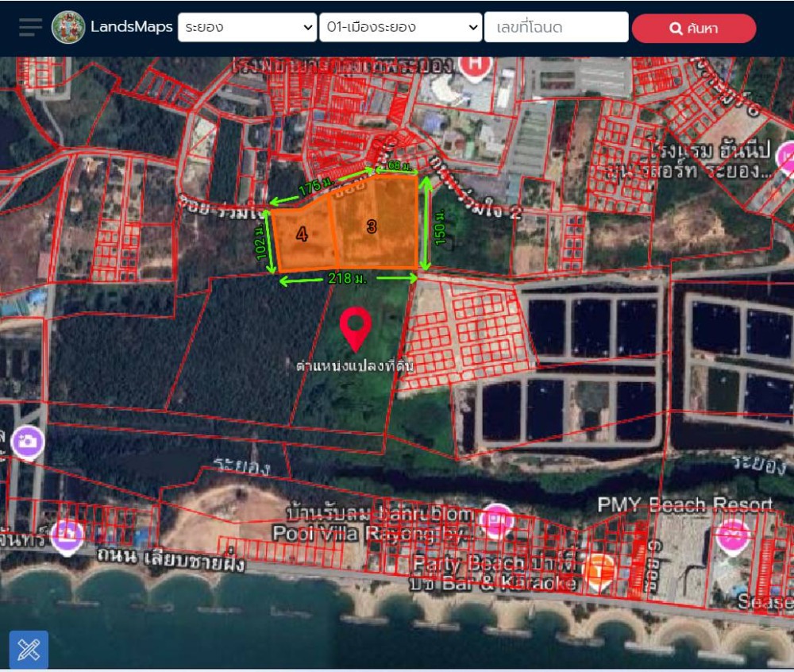Image resolution: width=794 pixels, height=672 pixels.
Task: Select orange parcel number 4
Action: click(x=302, y=234)
